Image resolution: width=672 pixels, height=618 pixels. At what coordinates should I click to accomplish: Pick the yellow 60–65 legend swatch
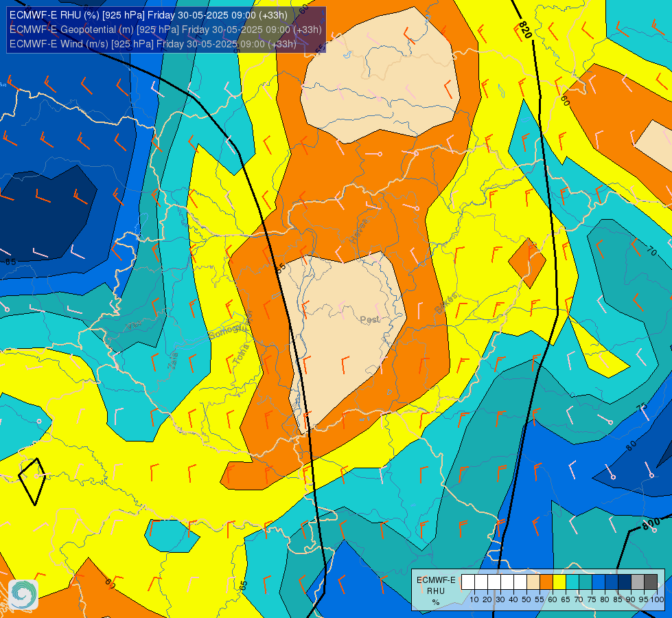click(x=559, y=582)
